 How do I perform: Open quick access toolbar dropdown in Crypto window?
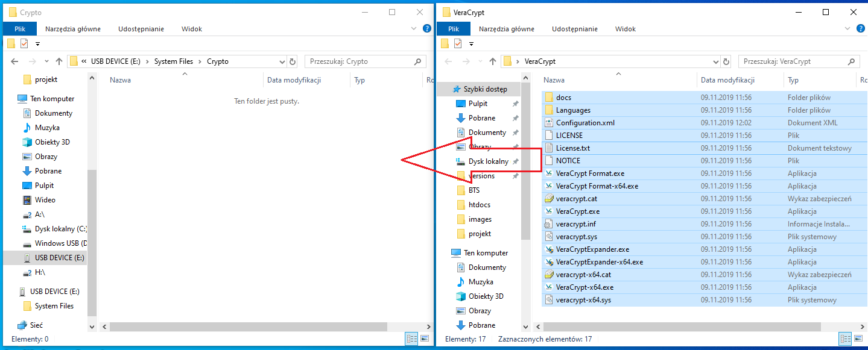[37, 43]
